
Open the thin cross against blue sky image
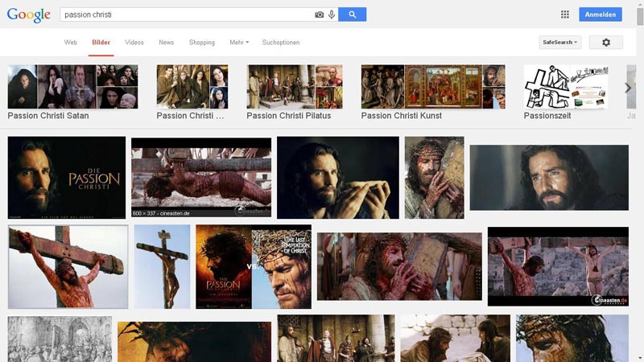[163, 266]
